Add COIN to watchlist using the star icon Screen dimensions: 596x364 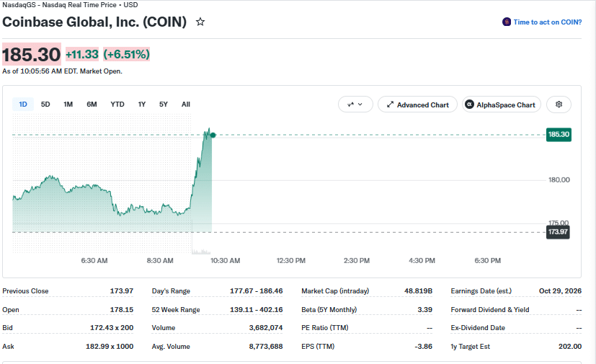200,22
